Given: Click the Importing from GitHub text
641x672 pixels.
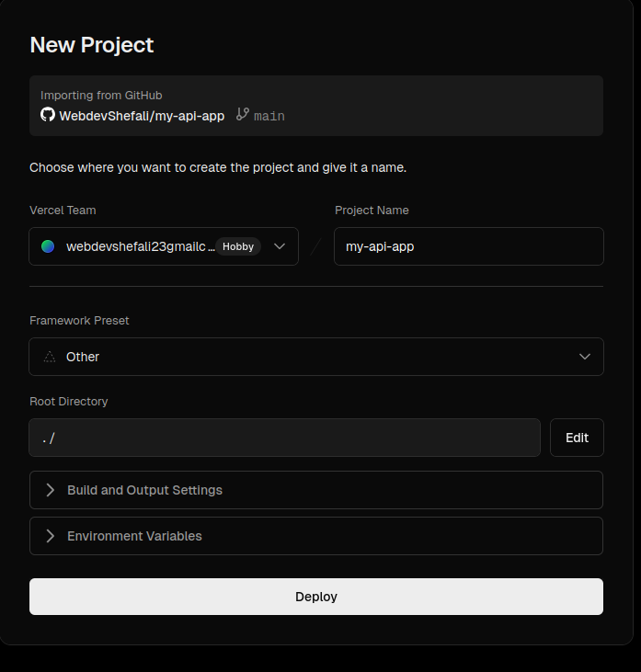Looking at the screenshot, I should pyautogui.click(x=101, y=95).
